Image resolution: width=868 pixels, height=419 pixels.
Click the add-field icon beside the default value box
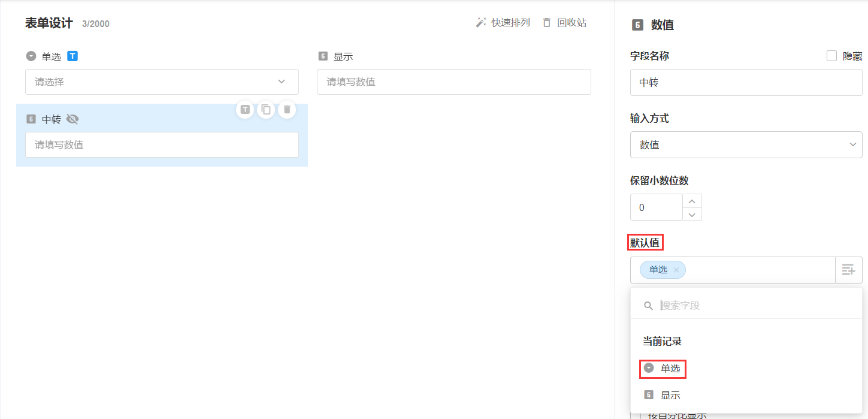pyautogui.click(x=849, y=270)
